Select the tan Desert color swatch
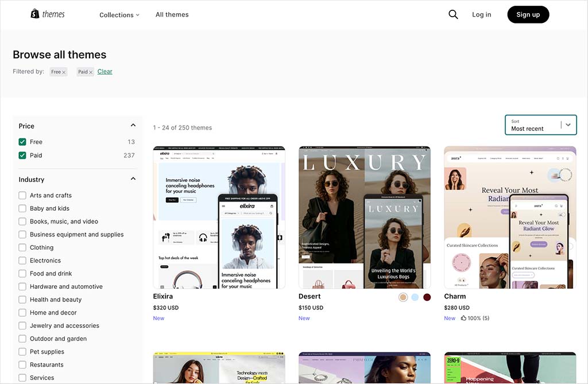This screenshot has height=384, width=588. click(x=403, y=297)
